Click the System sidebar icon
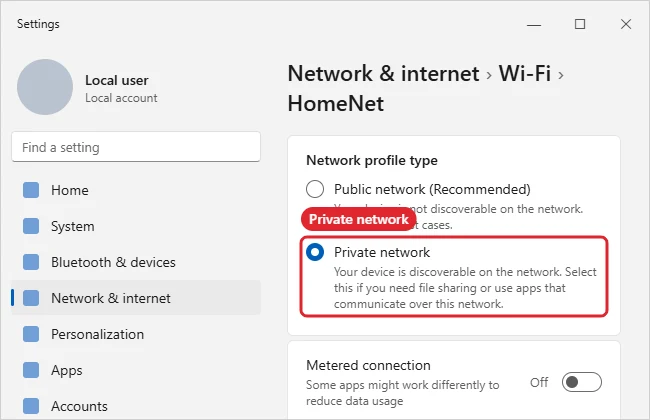Screen dimensions: 650x420 tap(31, 226)
